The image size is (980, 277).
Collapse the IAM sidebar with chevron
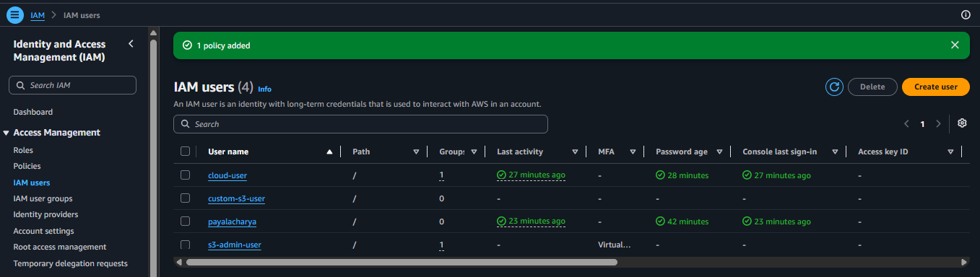coord(131,44)
